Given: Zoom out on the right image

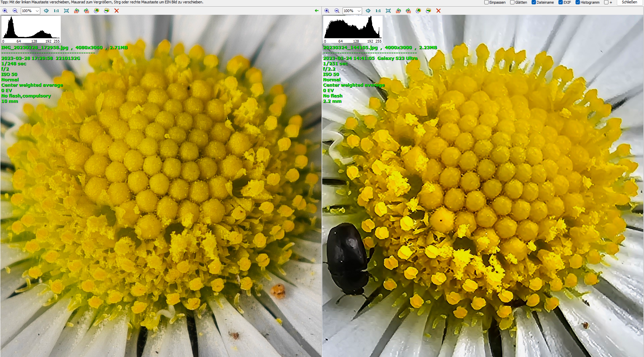Looking at the screenshot, I should tap(337, 11).
